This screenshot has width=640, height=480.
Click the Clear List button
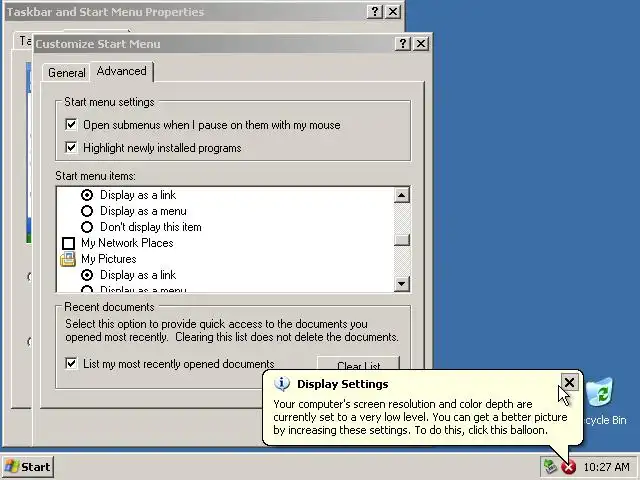(x=358, y=363)
